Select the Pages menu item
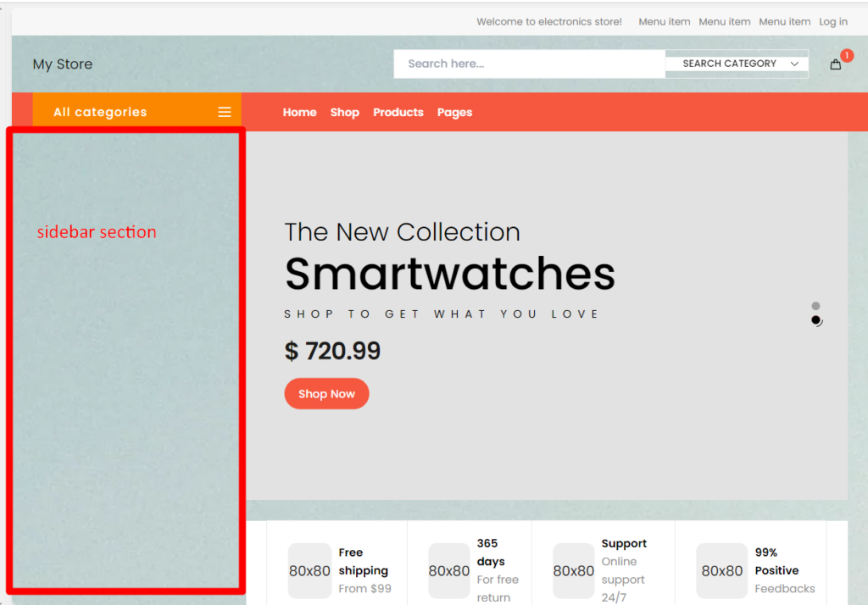This screenshot has height=605, width=868. tap(454, 113)
